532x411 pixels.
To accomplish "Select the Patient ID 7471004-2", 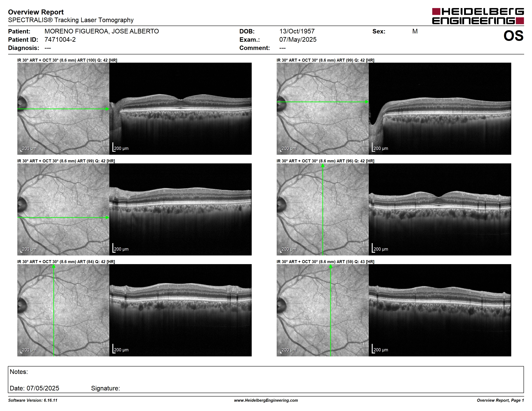I will pos(60,39).
